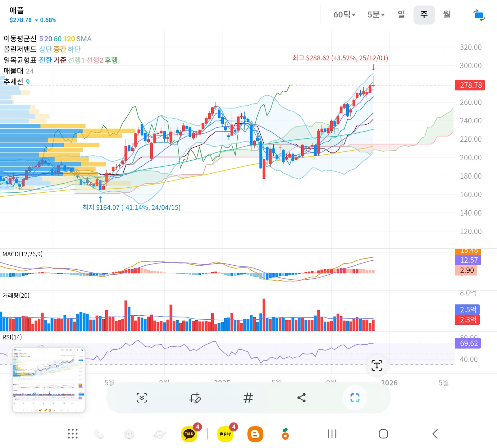The image size is (497, 448).
Task: Tap the current price tag 278.78
Action: pos(470,85)
